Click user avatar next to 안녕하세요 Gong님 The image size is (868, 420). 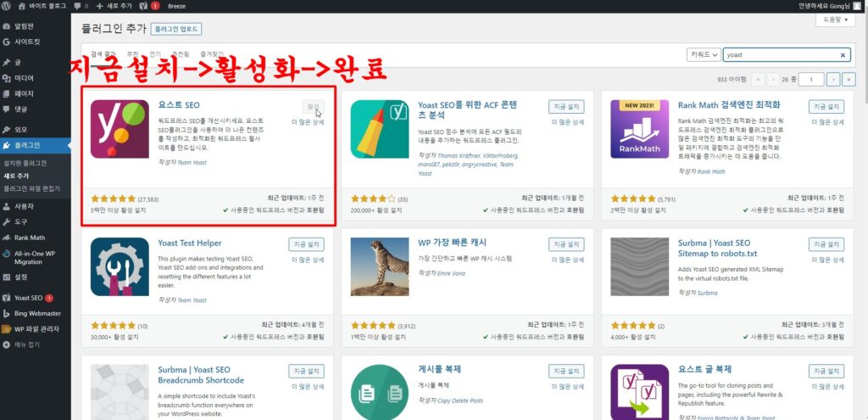[x=857, y=6]
